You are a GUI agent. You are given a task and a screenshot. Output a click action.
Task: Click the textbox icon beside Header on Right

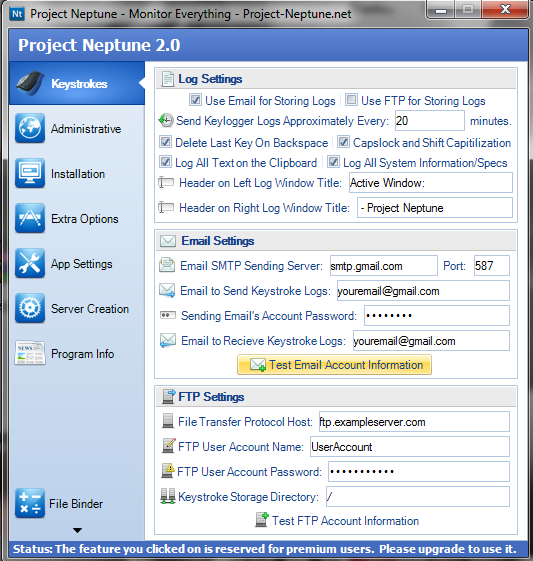(166, 207)
